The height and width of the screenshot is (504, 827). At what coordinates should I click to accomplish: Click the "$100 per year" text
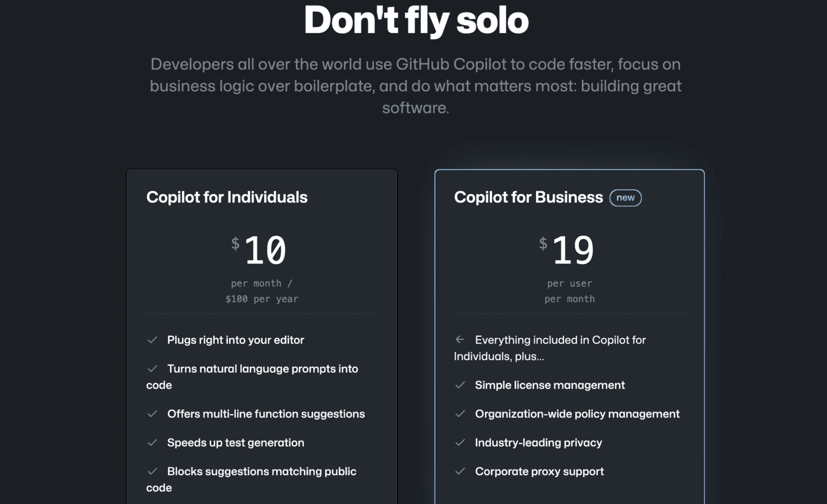(x=262, y=299)
